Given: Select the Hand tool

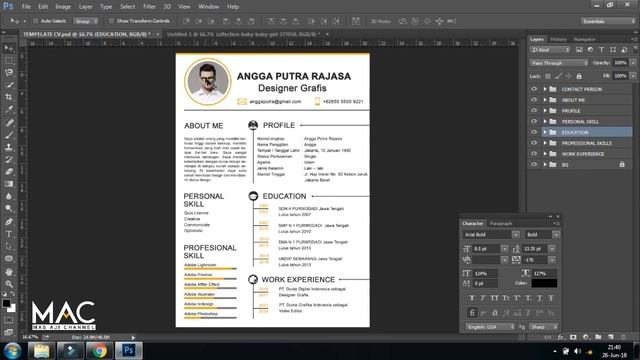Looking at the screenshot, I should point(9,271).
